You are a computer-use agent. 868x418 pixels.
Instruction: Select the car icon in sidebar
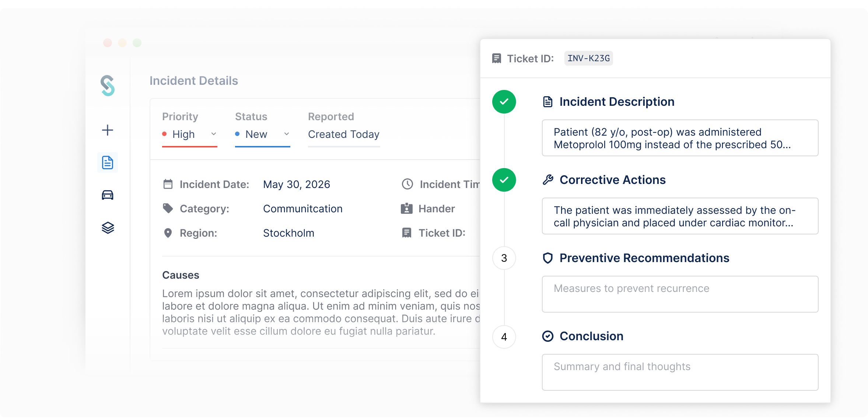pyautogui.click(x=108, y=195)
